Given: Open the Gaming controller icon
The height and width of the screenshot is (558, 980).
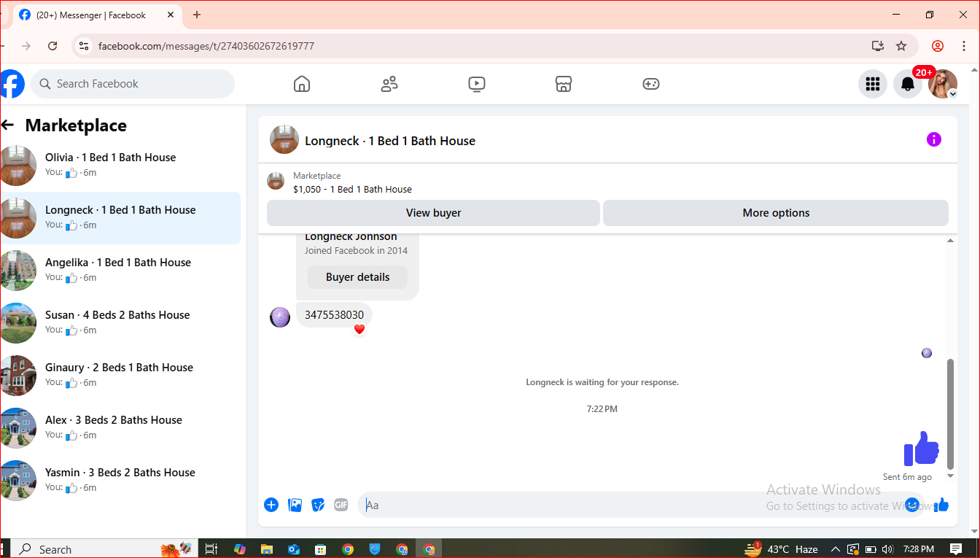Looking at the screenshot, I should click(x=650, y=84).
